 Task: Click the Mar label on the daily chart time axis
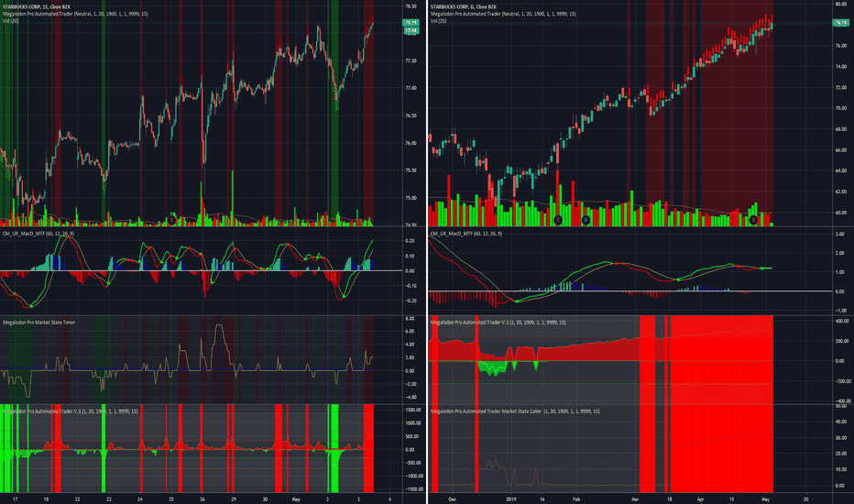(x=635, y=499)
